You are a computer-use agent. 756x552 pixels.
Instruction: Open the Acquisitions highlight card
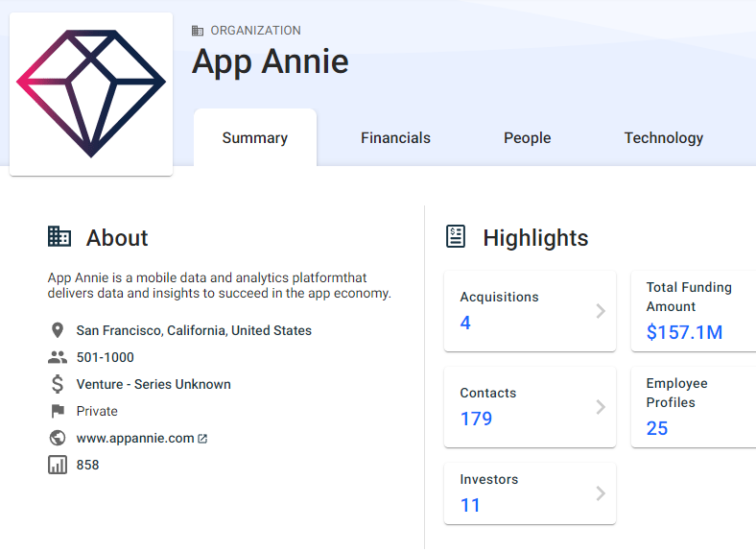530,311
